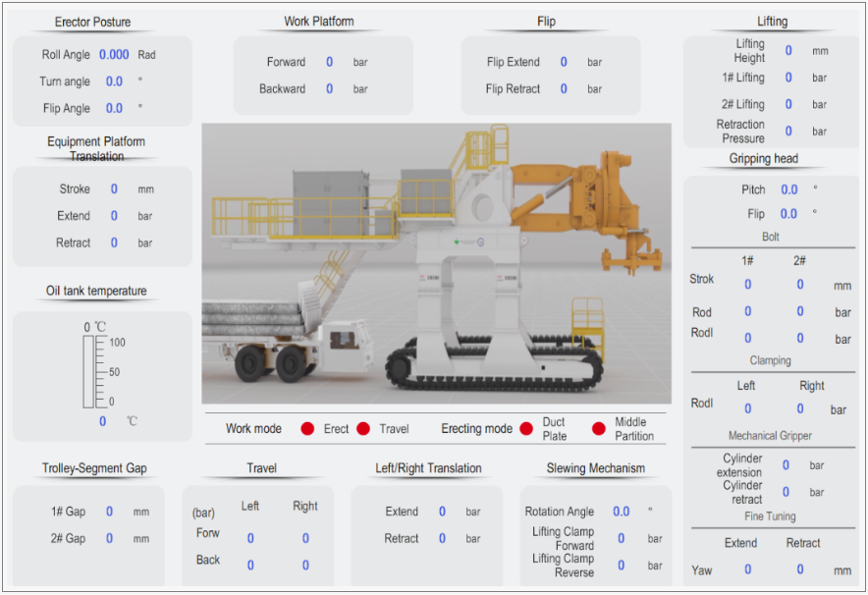The height and width of the screenshot is (595, 868).
Task: Toggle the Duct Plate erecting mode indicator
Action: (x=526, y=429)
